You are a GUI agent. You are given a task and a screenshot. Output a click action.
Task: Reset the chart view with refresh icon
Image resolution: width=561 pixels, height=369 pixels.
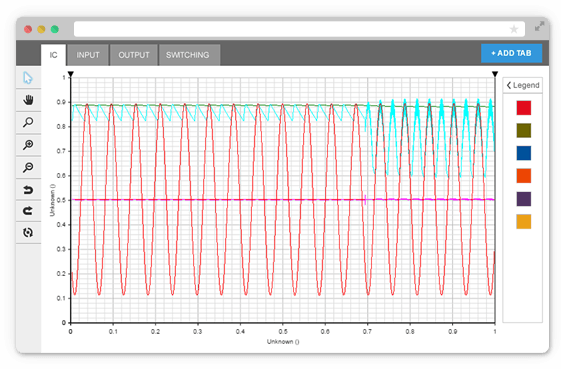28,233
